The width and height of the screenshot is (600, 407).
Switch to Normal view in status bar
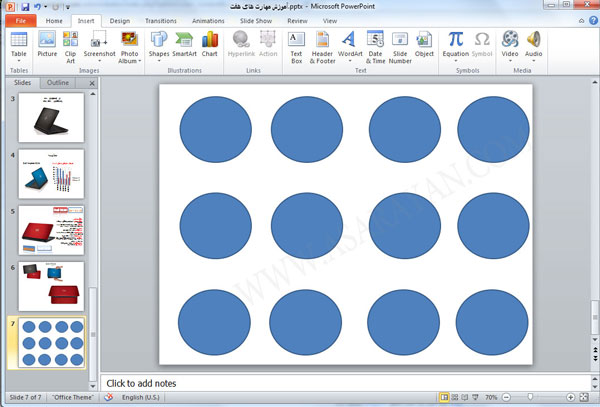pos(444,398)
